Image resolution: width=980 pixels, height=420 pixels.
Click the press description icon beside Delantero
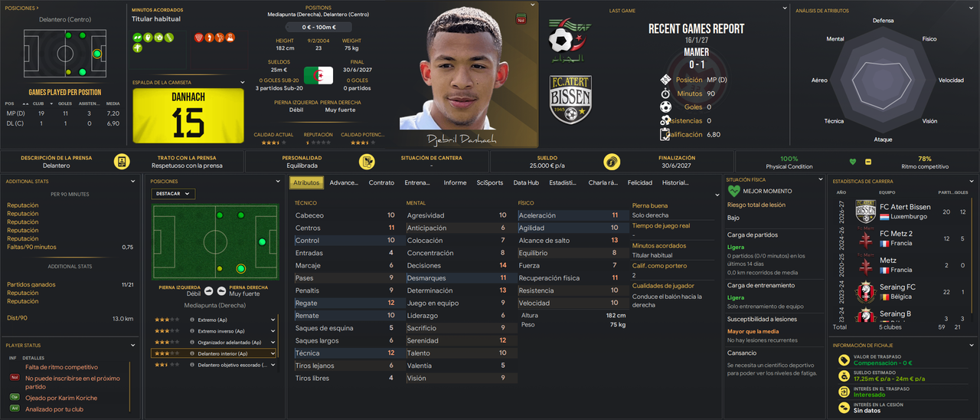(121, 162)
